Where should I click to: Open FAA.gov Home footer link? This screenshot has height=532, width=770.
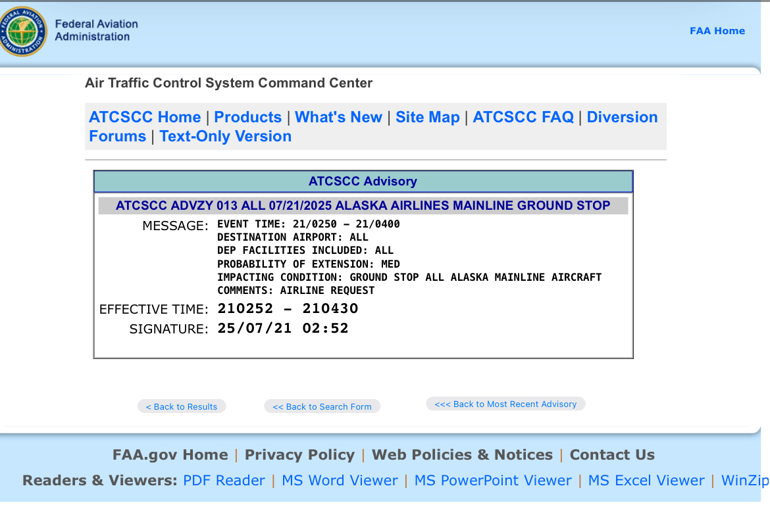click(170, 455)
